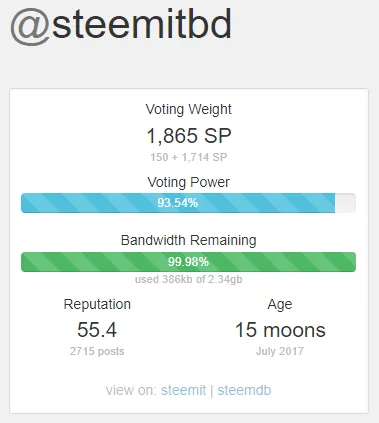Click the at-sign before steemitbd
This screenshot has height=423, width=379.
[x=30, y=27]
